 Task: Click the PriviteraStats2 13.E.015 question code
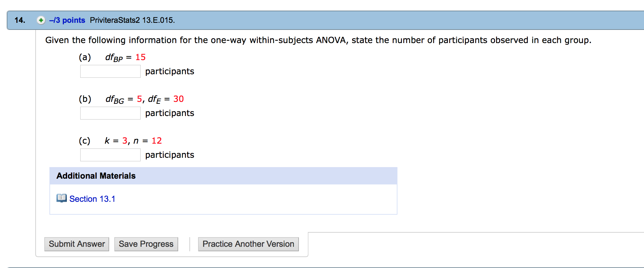[x=132, y=20]
